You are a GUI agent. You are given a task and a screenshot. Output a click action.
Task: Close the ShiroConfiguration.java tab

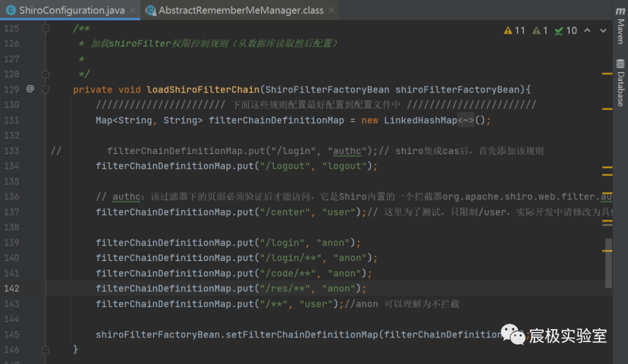pyautogui.click(x=133, y=10)
